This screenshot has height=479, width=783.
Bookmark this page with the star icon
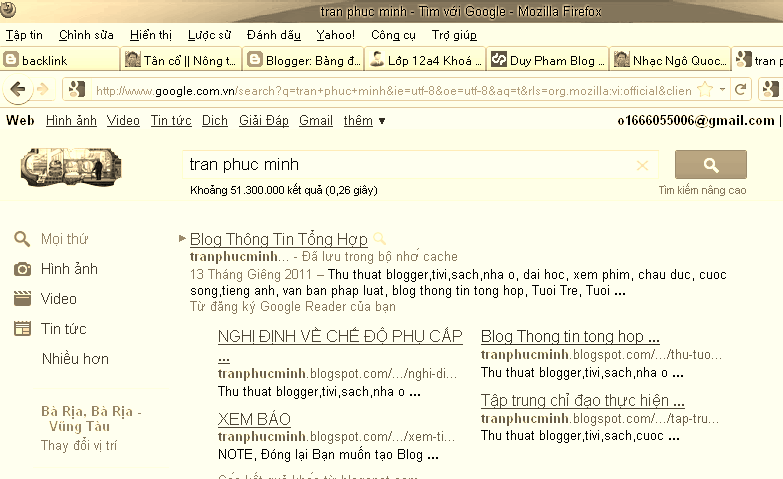705,90
